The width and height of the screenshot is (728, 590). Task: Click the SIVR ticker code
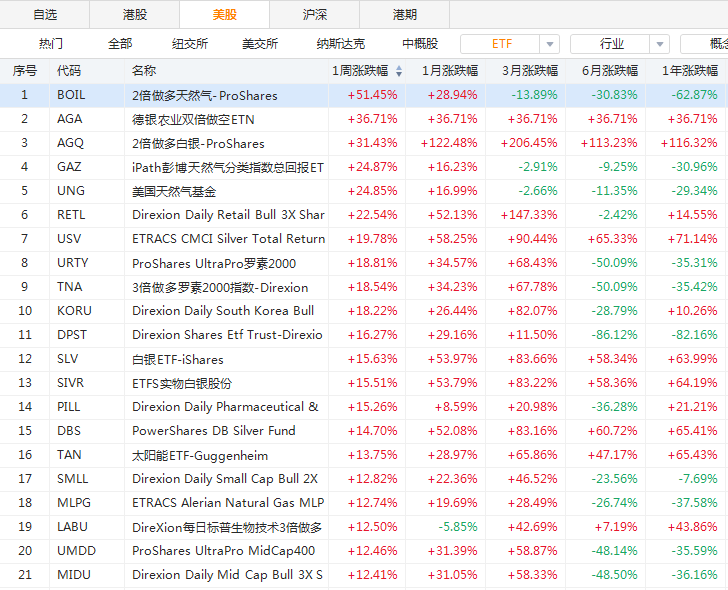70,383
